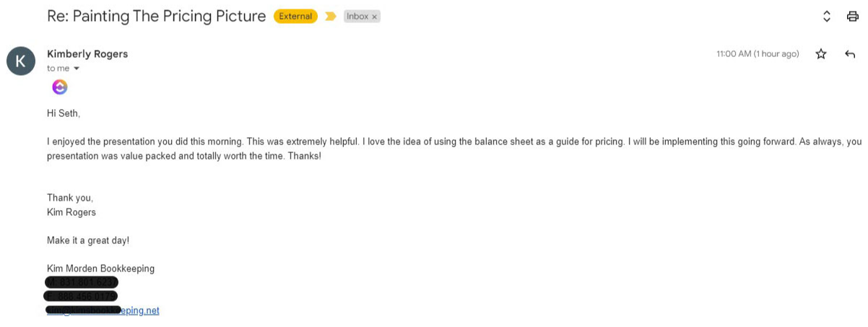Expand the "to me" recipient details arrow
868x327 pixels.
coord(77,69)
